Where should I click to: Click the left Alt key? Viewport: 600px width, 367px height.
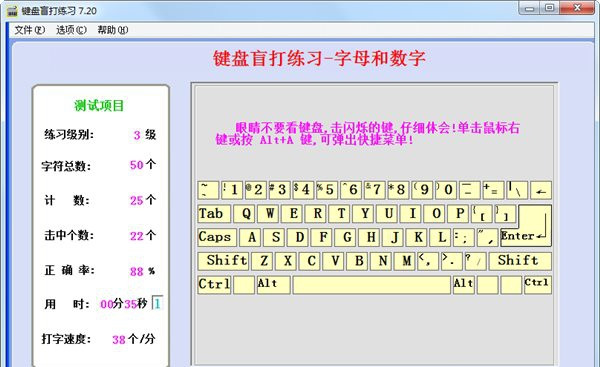[x=274, y=285]
